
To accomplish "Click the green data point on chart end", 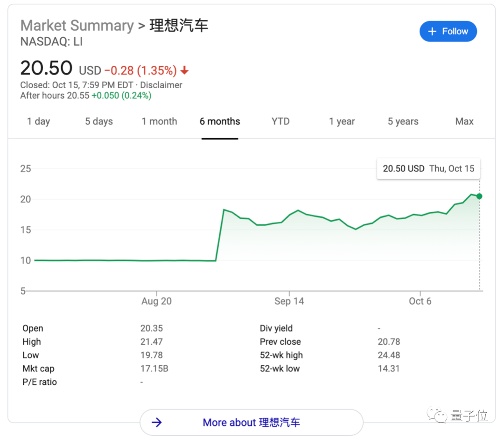I will click(x=479, y=196).
